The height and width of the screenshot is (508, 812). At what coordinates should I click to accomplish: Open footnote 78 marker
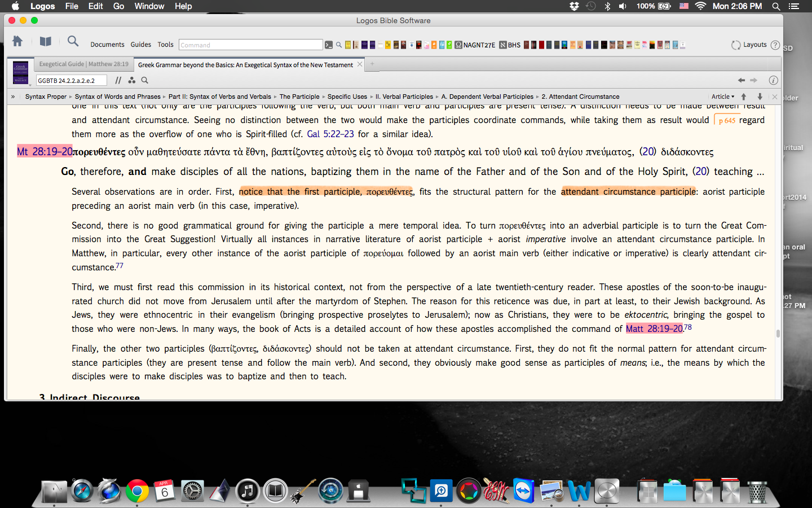(x=688, y=327)
